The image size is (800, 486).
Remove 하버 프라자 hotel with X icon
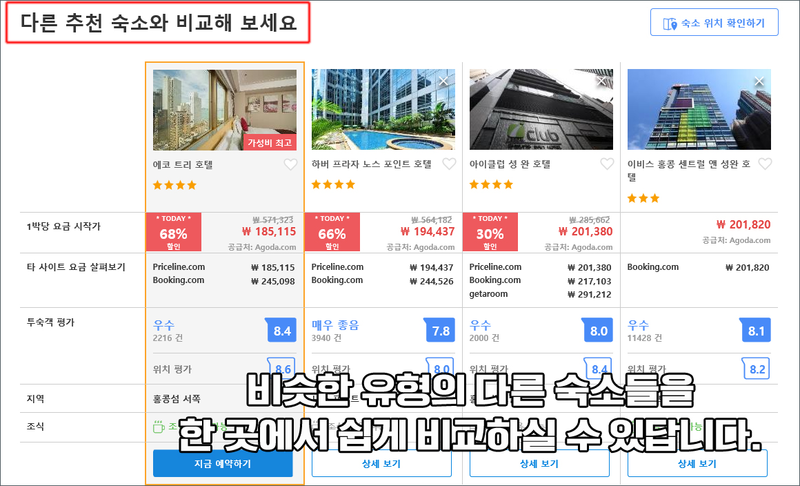click(443, 81)
